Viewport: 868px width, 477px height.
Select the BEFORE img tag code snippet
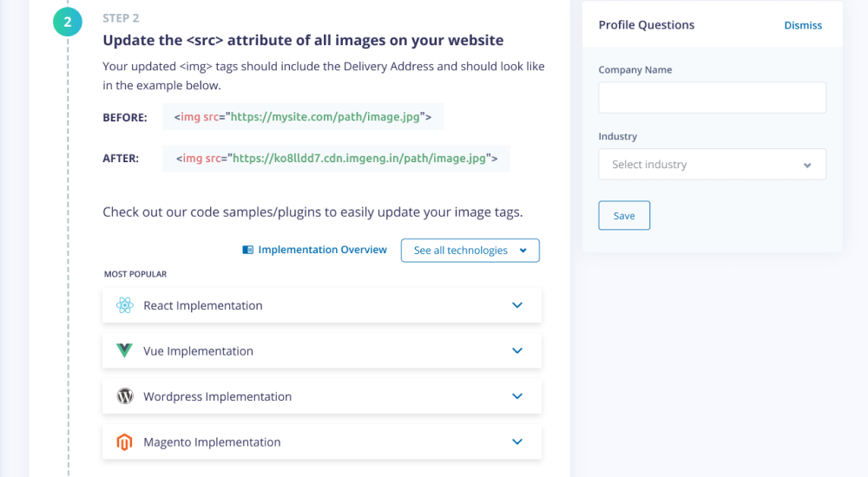pos(303,117)
